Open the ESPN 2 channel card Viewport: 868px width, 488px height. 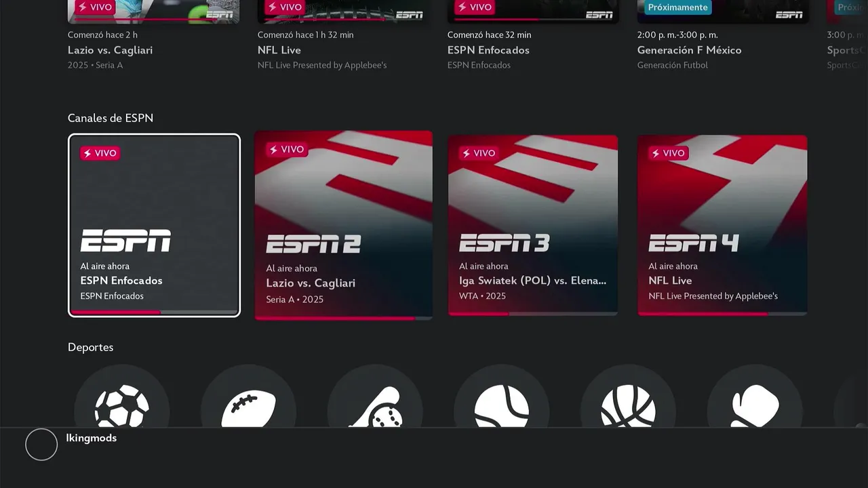point(344,225)
